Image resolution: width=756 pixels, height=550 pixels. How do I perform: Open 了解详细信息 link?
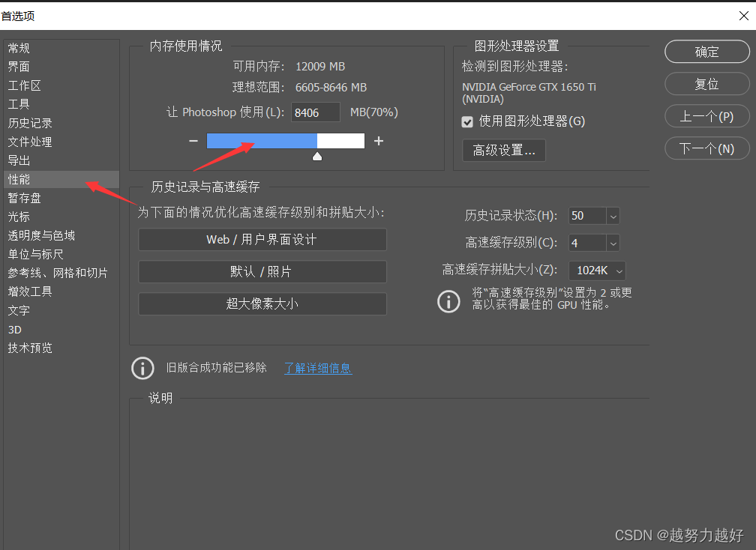[318, 369]
